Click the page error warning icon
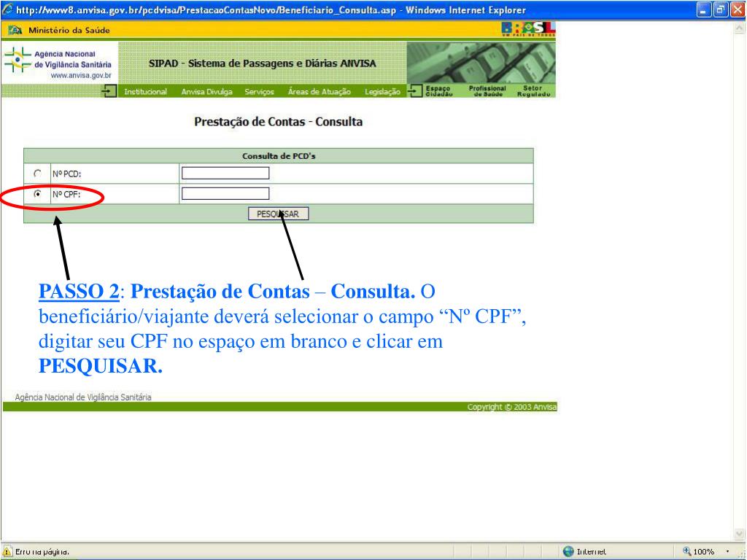 tap(7, 551)
